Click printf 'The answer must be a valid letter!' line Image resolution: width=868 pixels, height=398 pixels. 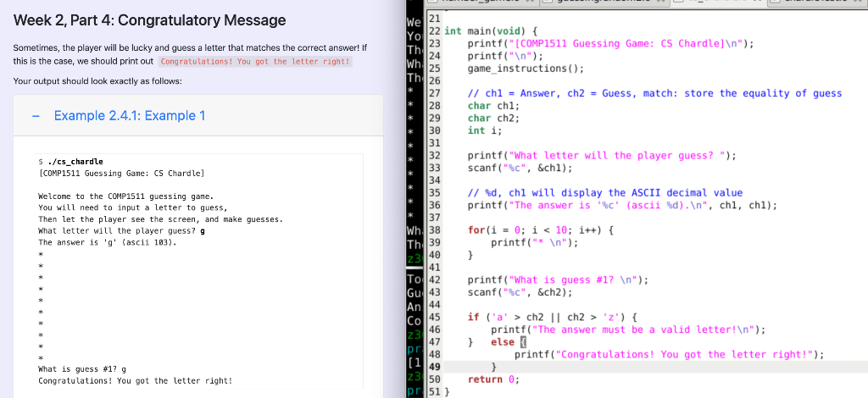[x=628, y=330]
